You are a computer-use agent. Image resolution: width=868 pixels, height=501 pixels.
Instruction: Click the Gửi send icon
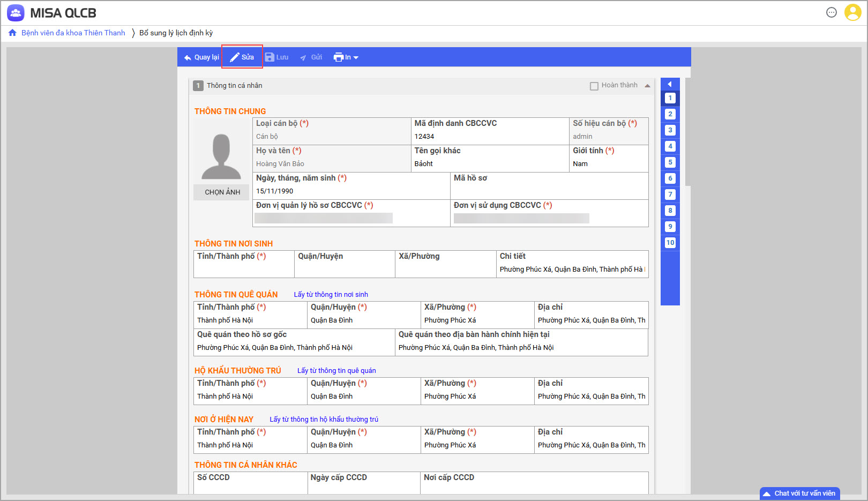[x=303, y=57]
